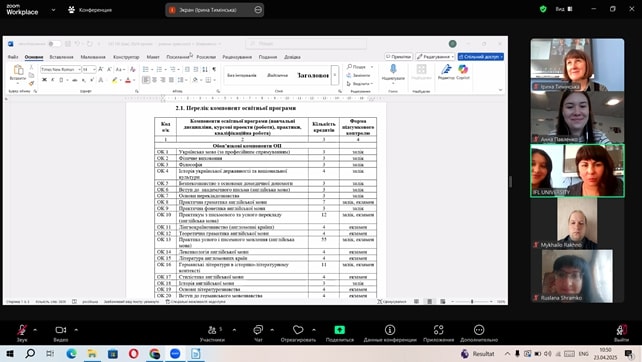The image size is (642, 362).
Task: Click the Конференция button in Zoom
Action: tap(90, 9)
